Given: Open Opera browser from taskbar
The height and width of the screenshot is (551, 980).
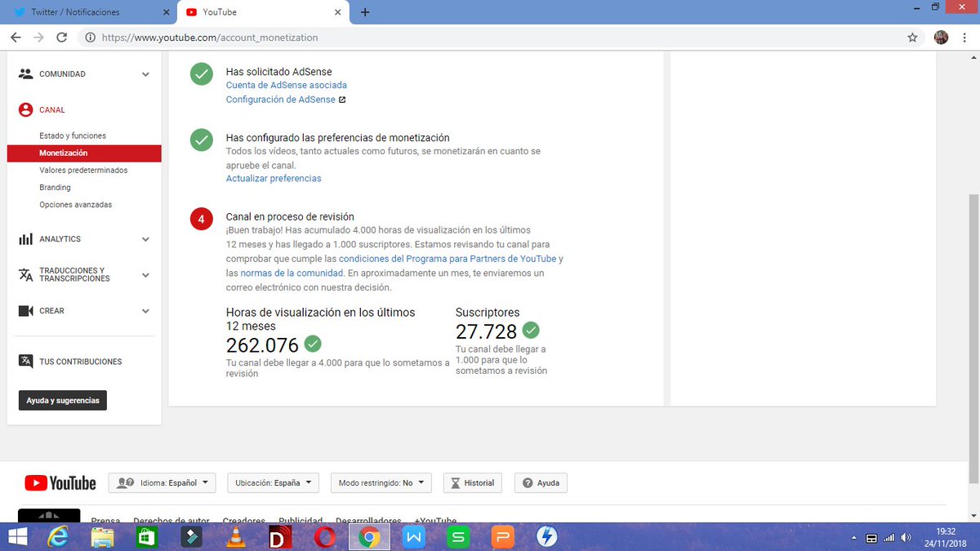Looking at the screenshot, I should 323,537.
